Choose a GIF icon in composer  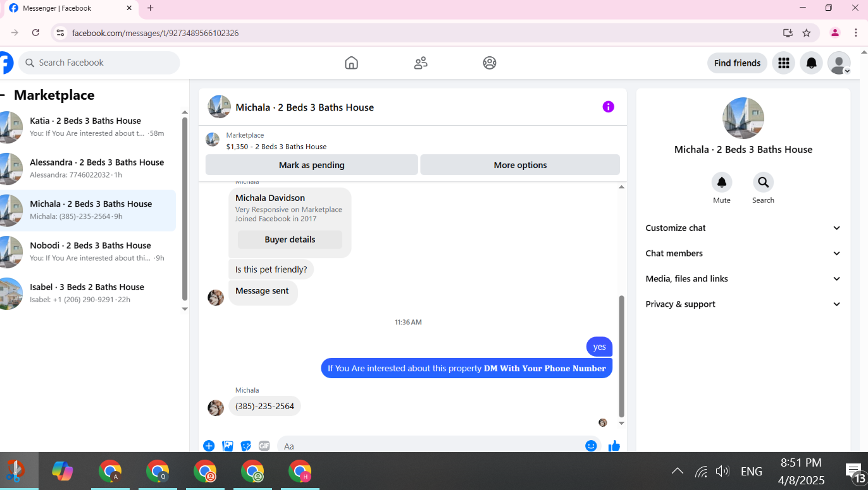click(264, 446)
